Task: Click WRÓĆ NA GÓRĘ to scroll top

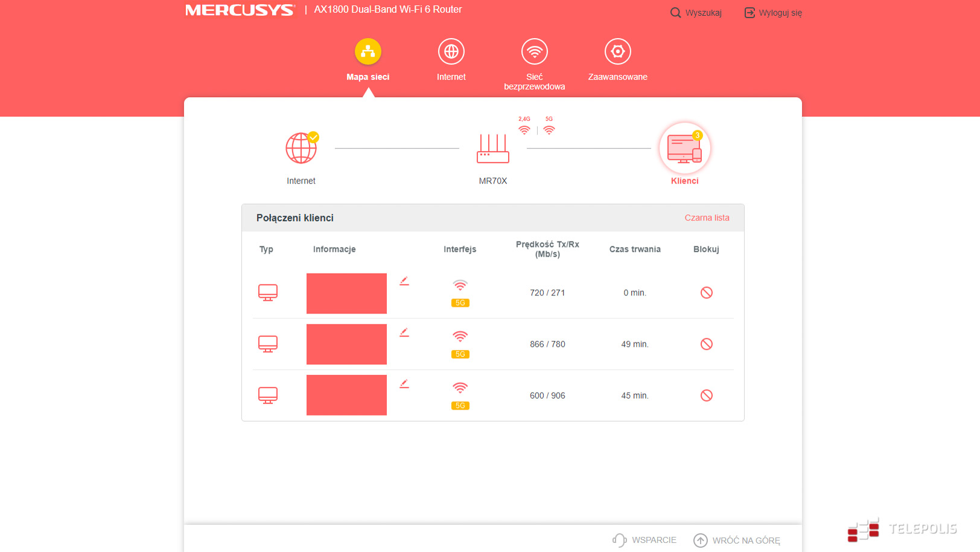Action: (737, 540)
